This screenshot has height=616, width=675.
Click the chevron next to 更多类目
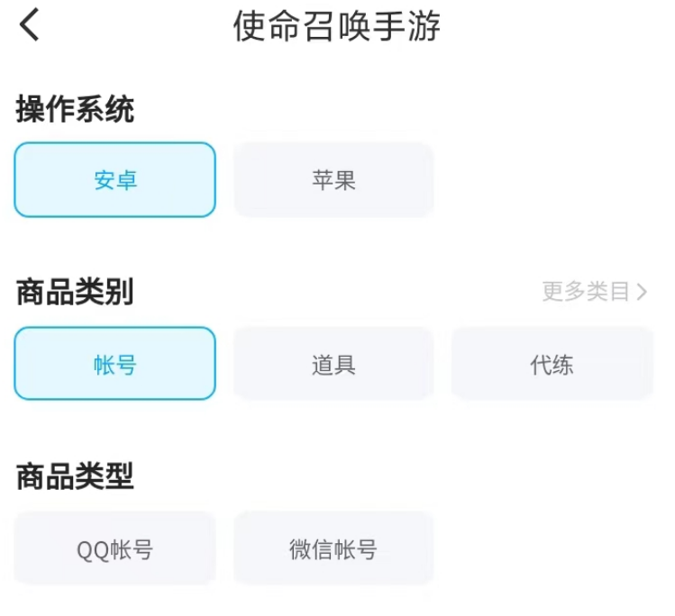[x=643, y=292]
